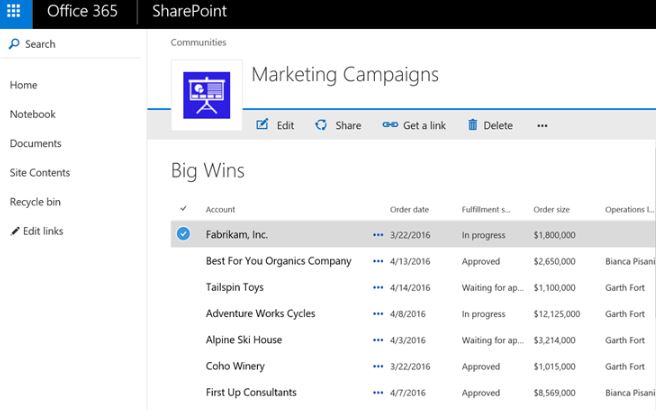This screenshot has width=656, height=410.
Task: Open Notebook in the left navigation
Action: [33, 114]
